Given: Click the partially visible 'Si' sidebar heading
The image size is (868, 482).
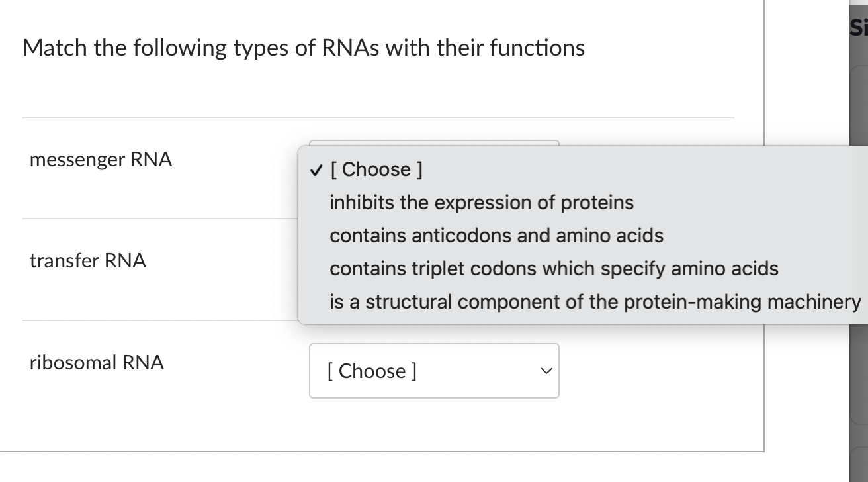Looking at the screenshot, I should pyautogui.click(x=859, y=27).
